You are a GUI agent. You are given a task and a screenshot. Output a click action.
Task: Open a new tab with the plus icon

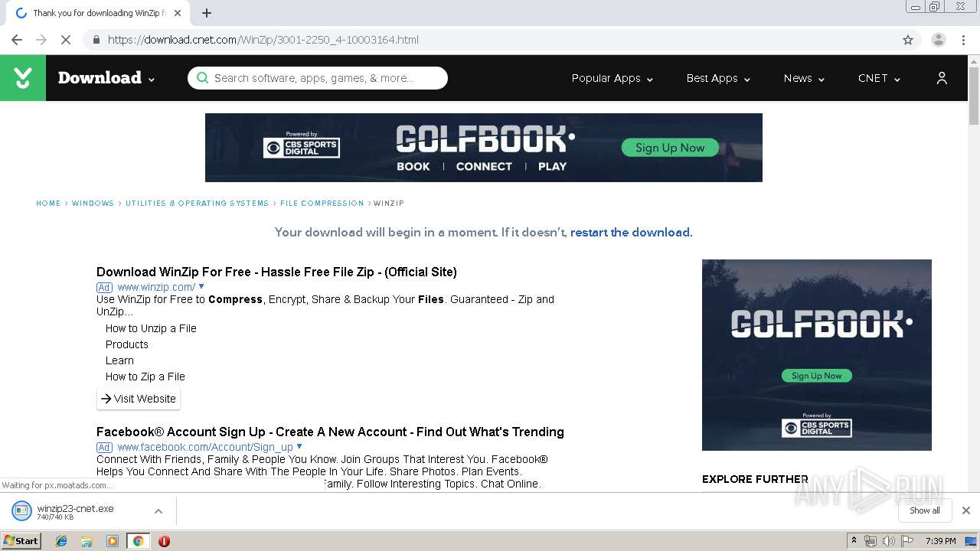pos(207,13)
